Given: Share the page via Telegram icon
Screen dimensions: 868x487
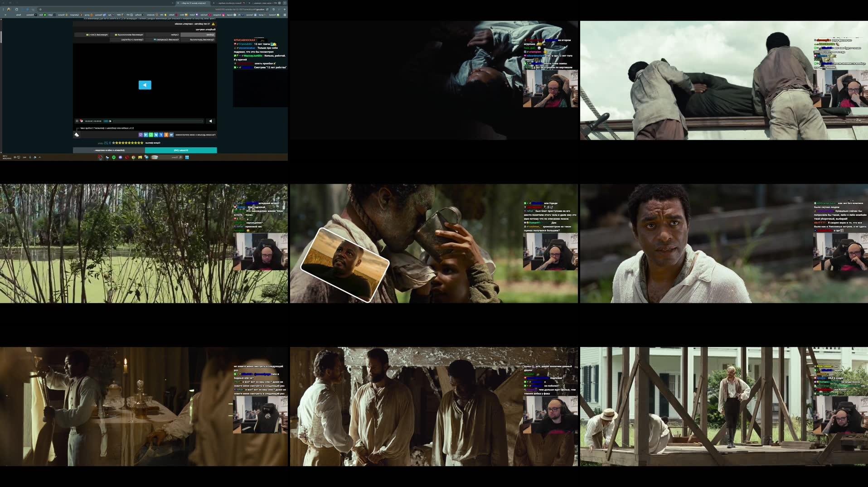Looking at the screenshot, I should (146, 135).
